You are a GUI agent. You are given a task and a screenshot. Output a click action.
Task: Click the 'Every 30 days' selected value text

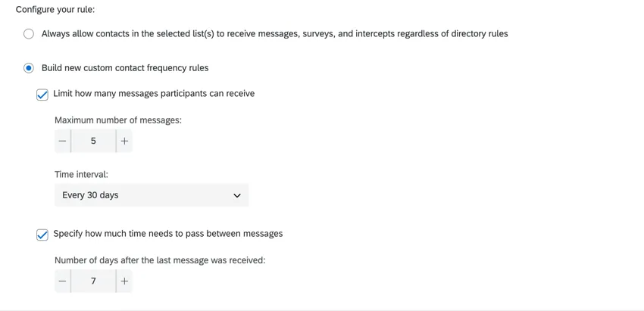(x=90, y=195)
